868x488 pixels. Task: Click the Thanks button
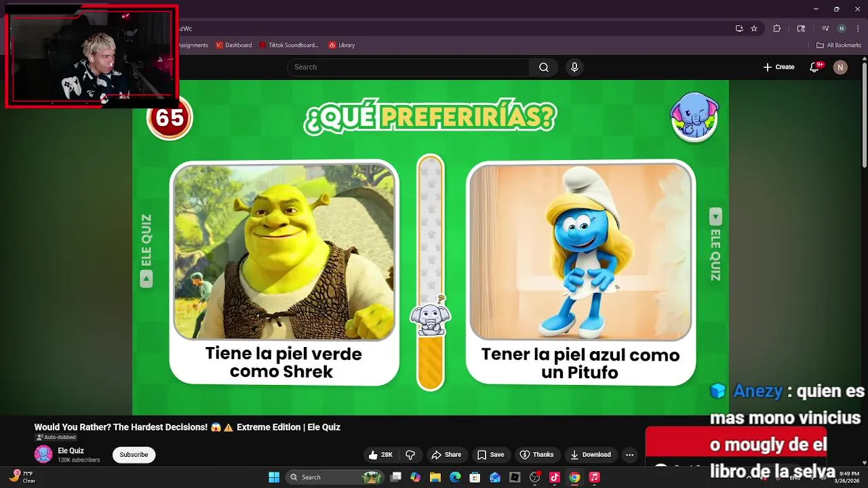(536, 455)
